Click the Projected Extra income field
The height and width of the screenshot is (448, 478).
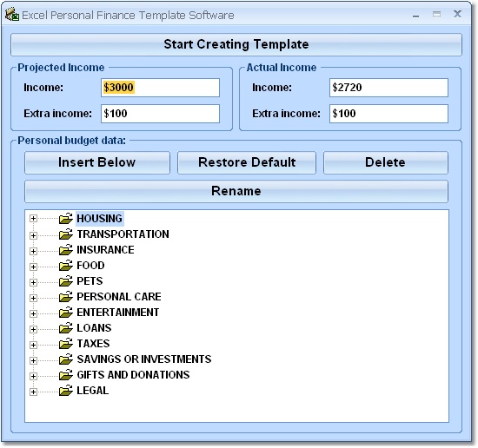click(x=160, y=114)
